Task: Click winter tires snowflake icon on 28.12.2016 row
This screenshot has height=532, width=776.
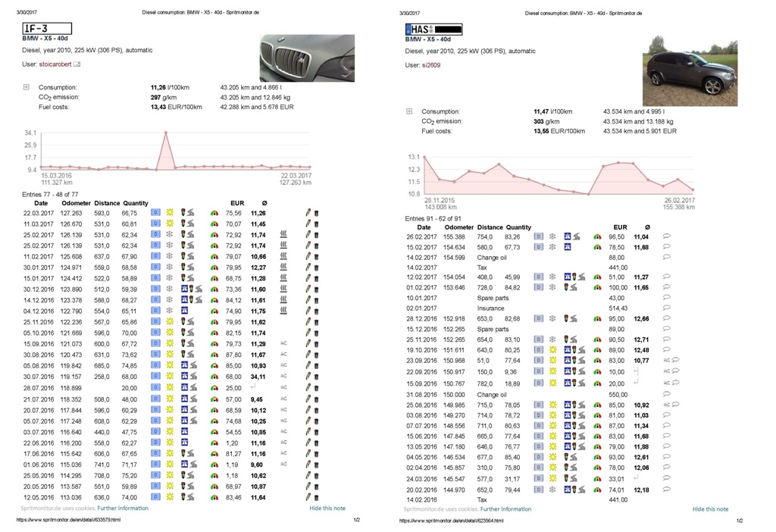Action: [x=552, y=319]
